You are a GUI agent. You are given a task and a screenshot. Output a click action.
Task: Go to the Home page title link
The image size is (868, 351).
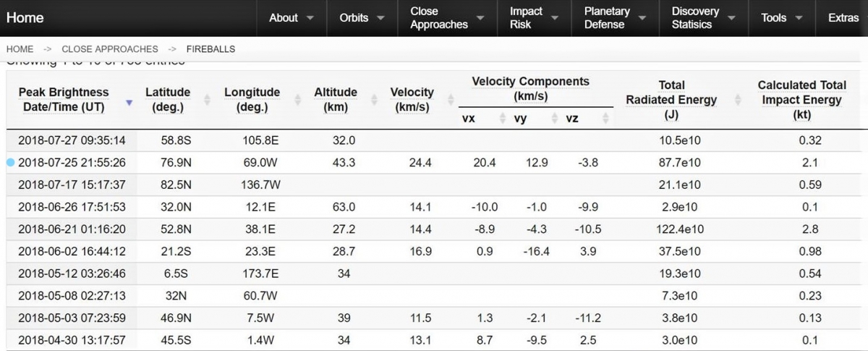pos(25,18)
